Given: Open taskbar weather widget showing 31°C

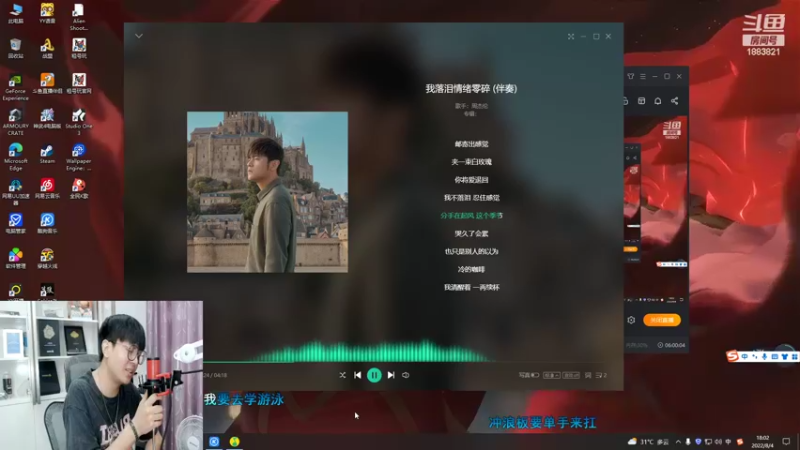Looking at the screenshot, I should click(648, 442).
